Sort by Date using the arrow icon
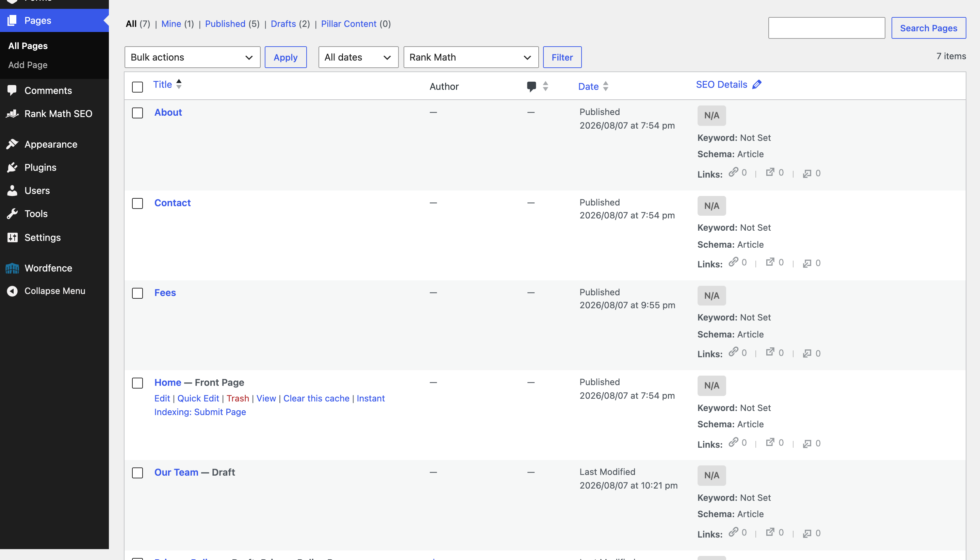This screenshot has height=560, width=980. tap(606, 86)
